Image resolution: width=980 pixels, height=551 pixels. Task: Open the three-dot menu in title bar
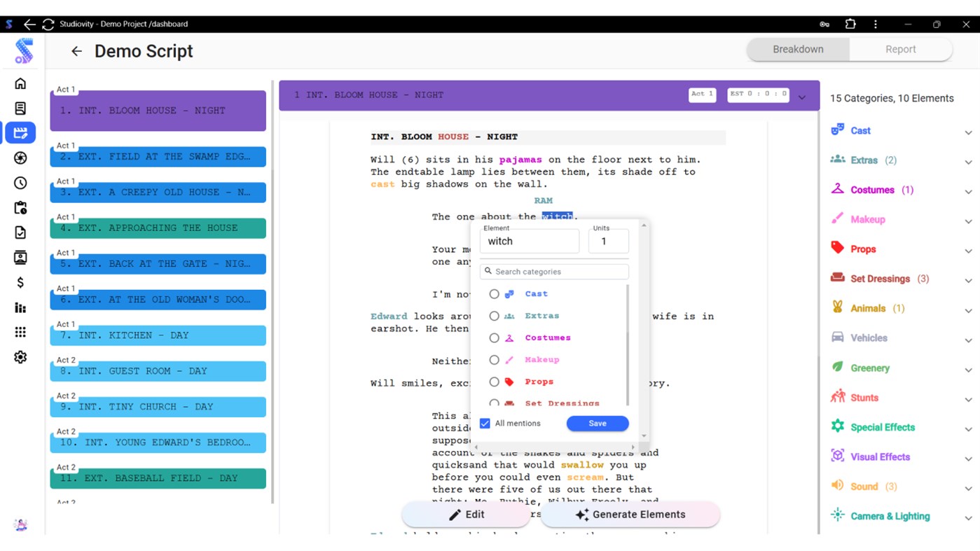[876, 24]
